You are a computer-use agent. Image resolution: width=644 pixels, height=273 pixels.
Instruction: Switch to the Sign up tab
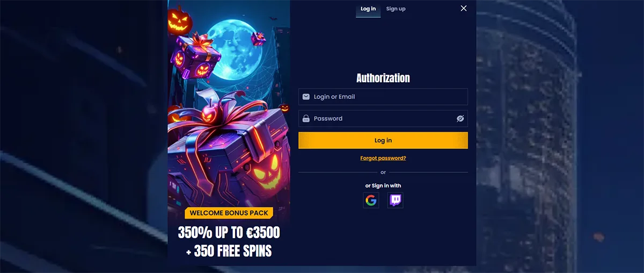tap(396, 9)
